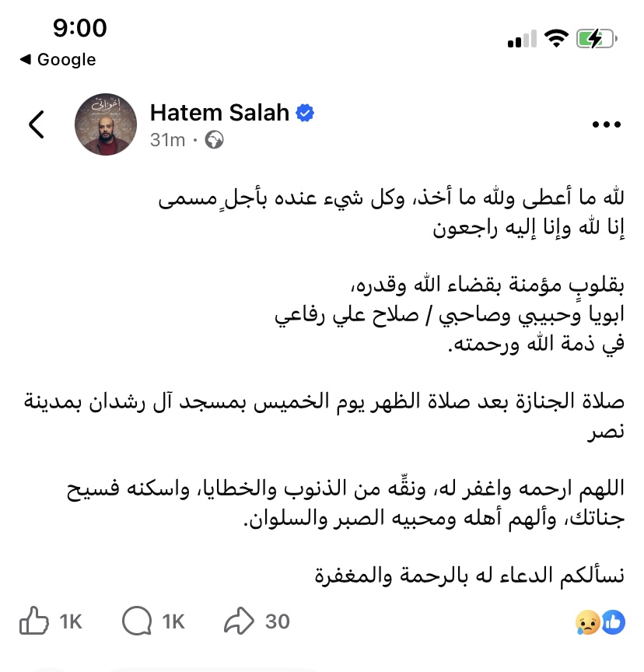Click the Wi-Fi status icon
Image resolution: width=644 pixels, height=672 pixels.
tap(557, 39)
